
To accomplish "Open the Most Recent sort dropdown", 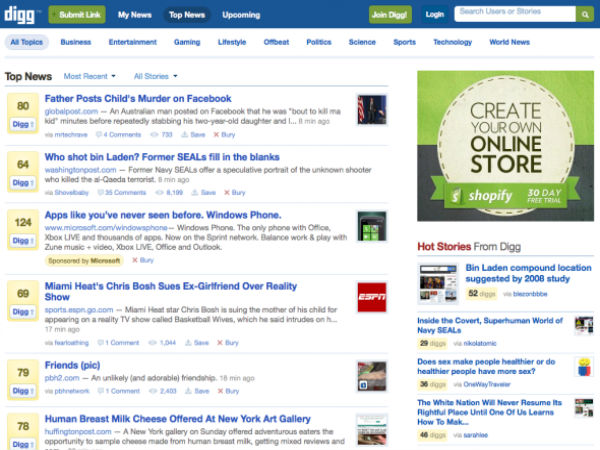I will 89,76.
